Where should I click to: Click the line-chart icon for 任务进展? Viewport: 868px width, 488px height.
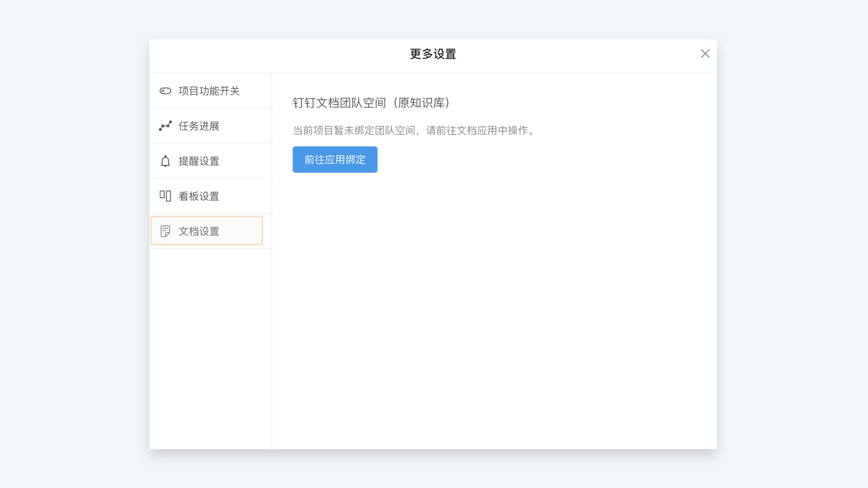tap(165, 126)
